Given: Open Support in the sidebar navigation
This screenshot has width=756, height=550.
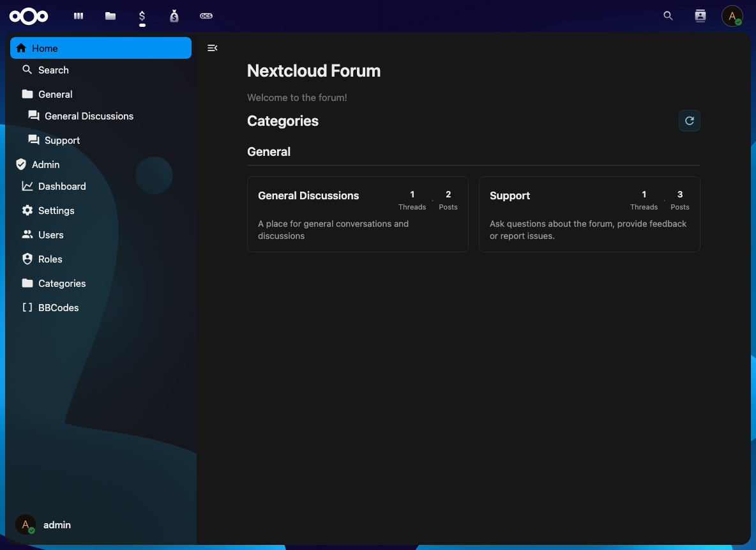Looking at the screenshot, I should (62, 141).
